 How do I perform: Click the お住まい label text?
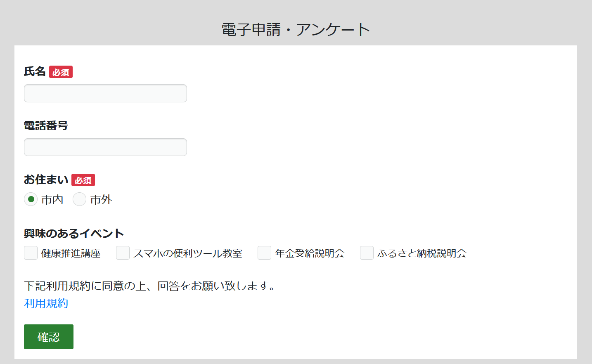(x=46, y=180)
